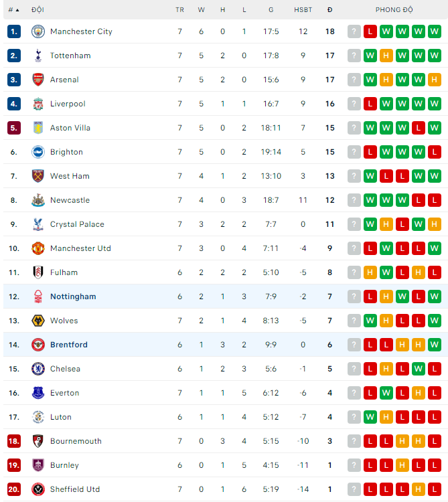This screenshot has height=502, width=448.
Task: Sort by the TR matches column header
Action: pyautogui.click(x=179, y=10)
